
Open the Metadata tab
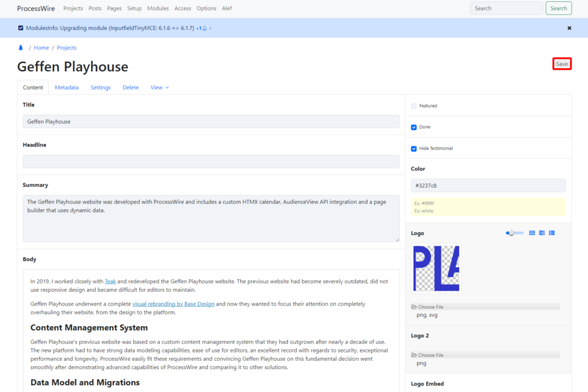[x=66, y=88]
